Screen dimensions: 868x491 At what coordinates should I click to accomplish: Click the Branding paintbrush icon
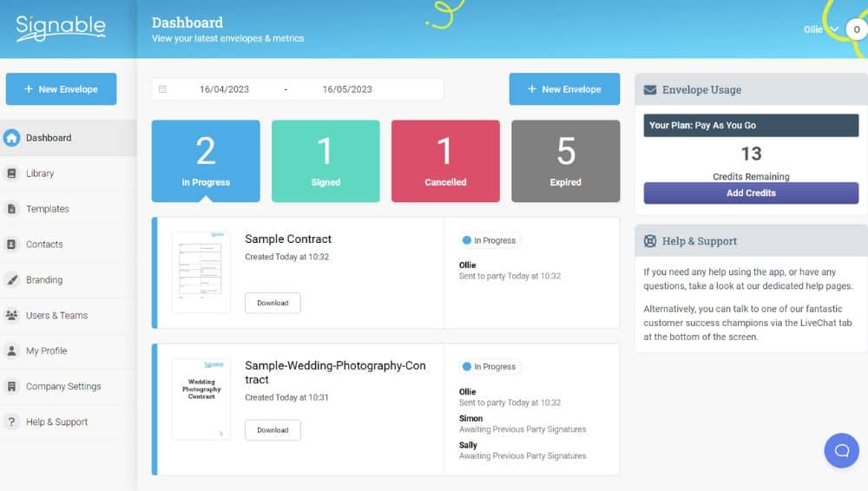point(11,279)
